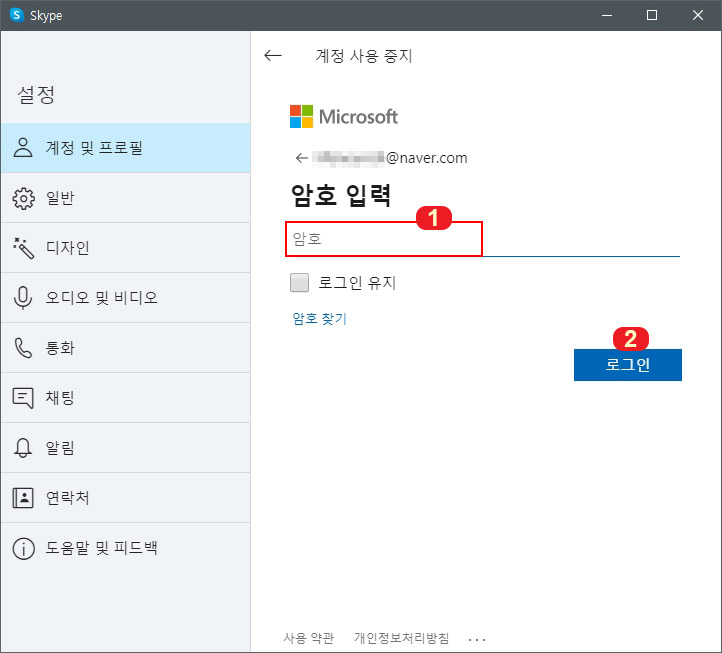
Task: Click the gear icon next to 일반
Action: coord(23,198)
